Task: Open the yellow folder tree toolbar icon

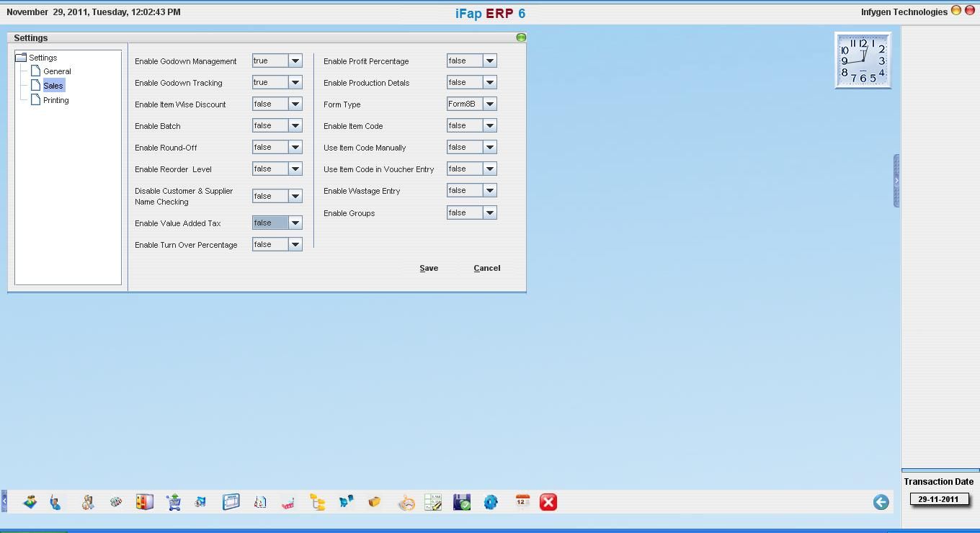Action: tap(318, 502)
